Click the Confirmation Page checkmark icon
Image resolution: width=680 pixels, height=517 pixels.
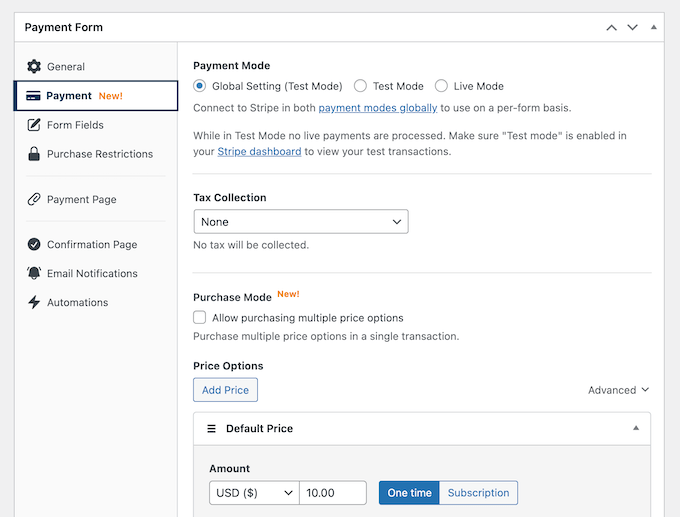pyautogui.click(x=34, y=245)
